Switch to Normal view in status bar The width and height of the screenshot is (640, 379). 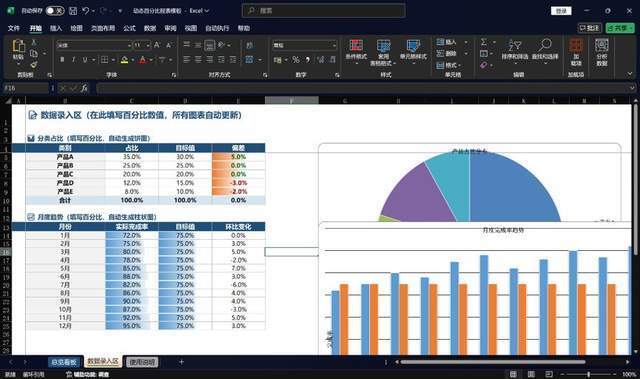(513, 374)
